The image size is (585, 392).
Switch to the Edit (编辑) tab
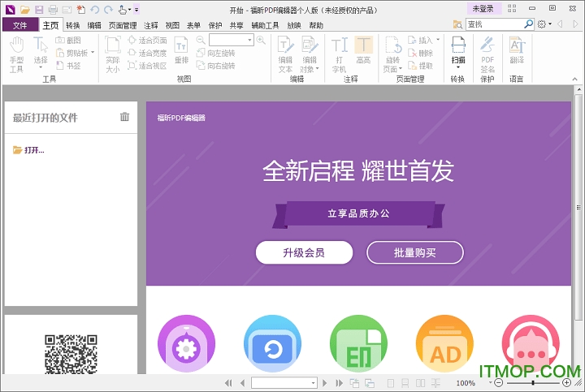click(x=94, y=25)
